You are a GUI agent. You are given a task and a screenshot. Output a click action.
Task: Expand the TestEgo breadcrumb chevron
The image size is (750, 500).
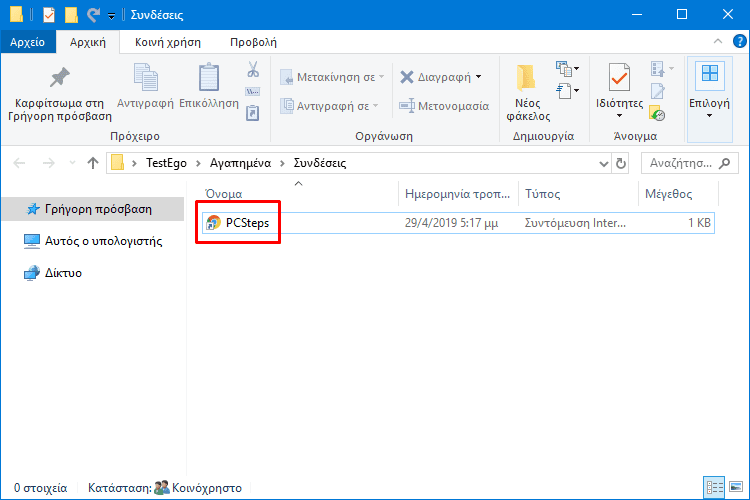point(199,164)
